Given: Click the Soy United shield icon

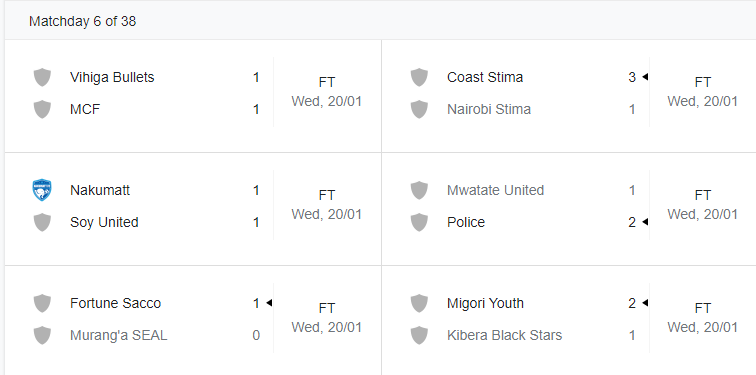Looking at the screenshot, I should coord(42,222).
